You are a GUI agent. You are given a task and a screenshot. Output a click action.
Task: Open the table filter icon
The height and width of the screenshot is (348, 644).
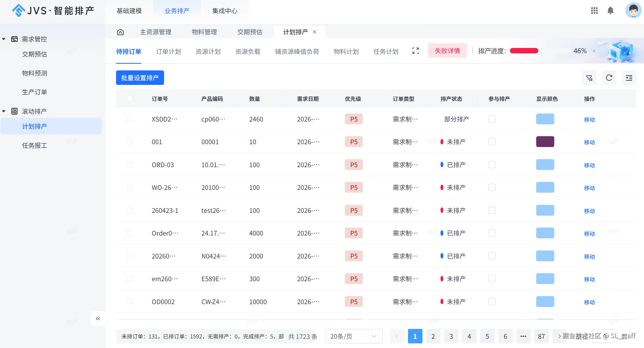[x=589, y=78]
